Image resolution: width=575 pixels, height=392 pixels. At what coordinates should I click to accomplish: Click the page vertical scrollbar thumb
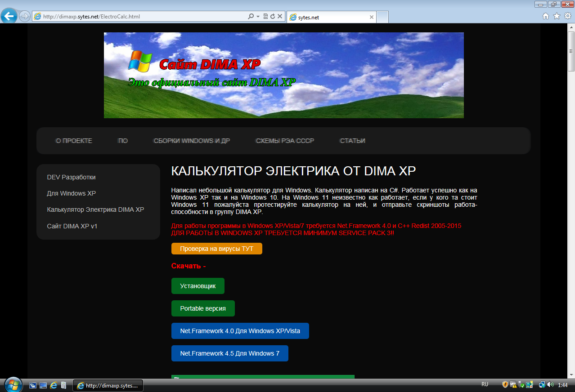click(x=571, y=52)
